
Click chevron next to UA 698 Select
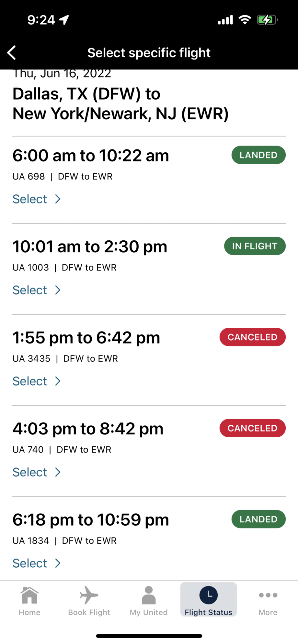[58, 199]
